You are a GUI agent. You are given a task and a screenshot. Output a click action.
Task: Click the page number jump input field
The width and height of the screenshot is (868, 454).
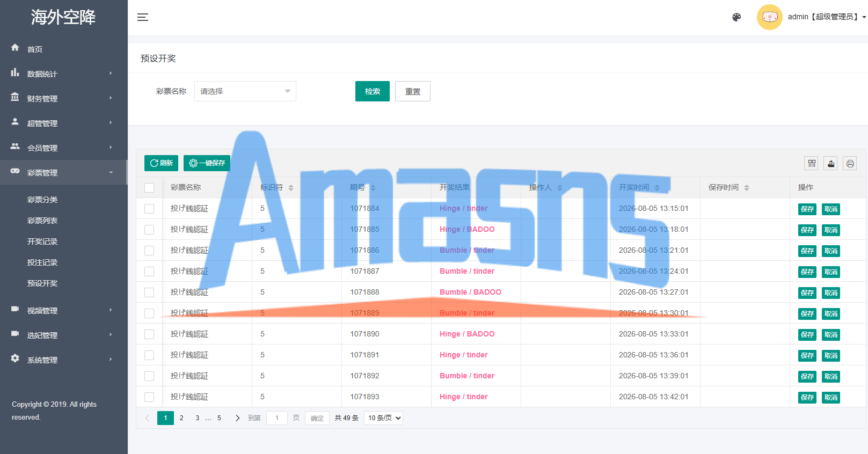(x=277, y=418)
